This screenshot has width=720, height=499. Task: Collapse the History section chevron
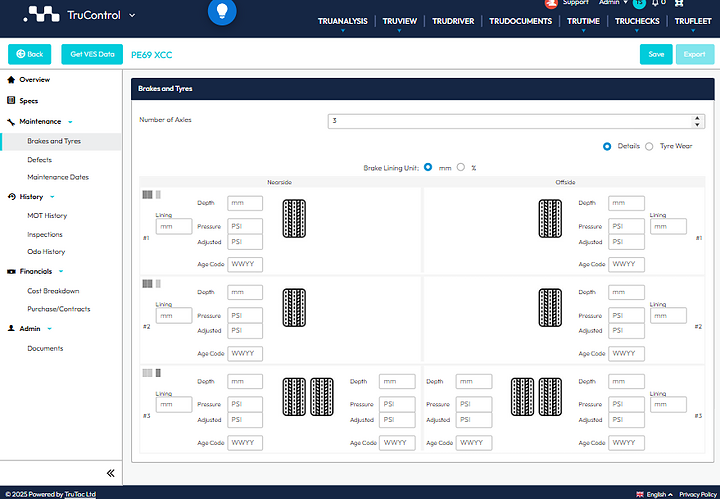(52, 197)
